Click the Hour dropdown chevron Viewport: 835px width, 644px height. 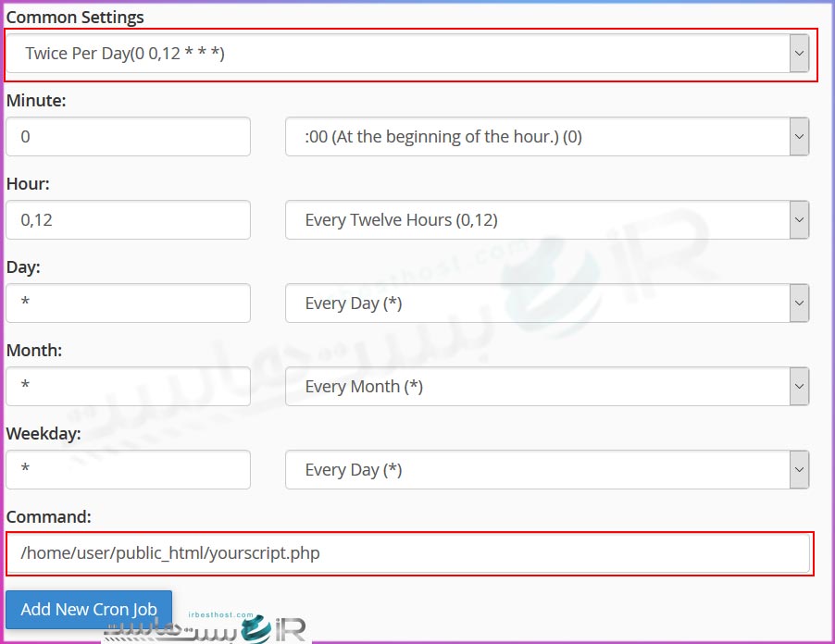(798, 219)
